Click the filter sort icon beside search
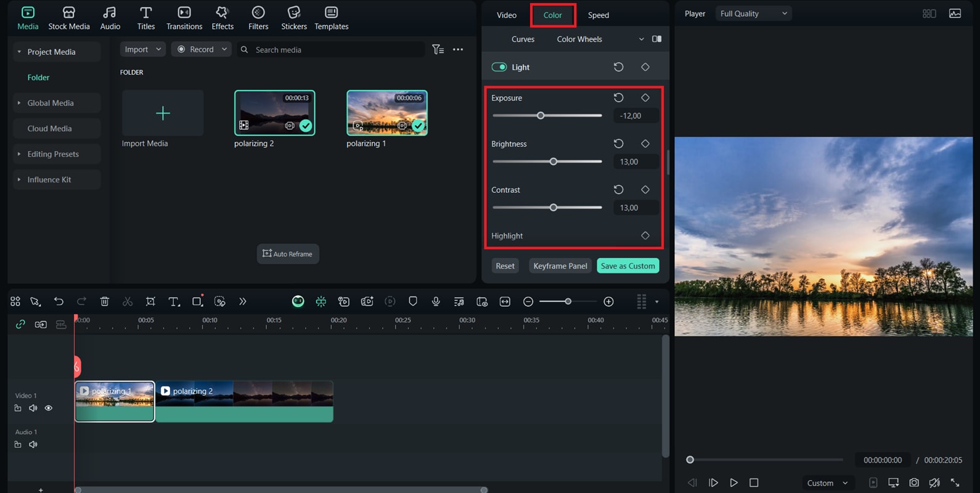This screenshot has height=493, width=980. (x=438, y=49)
